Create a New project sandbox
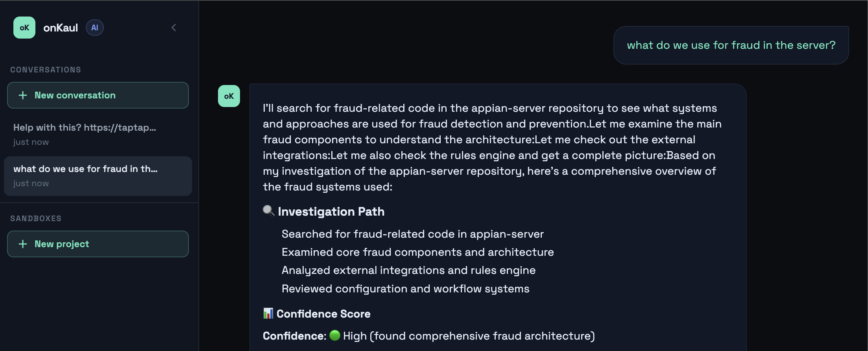868x351 pixels. (98, 244)
